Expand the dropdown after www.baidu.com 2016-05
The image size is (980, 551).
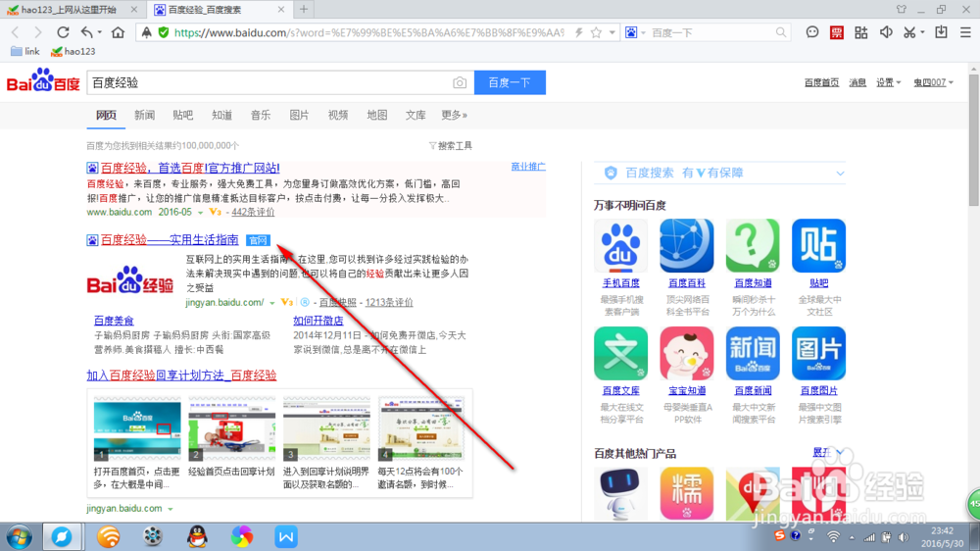click(200, 213)
